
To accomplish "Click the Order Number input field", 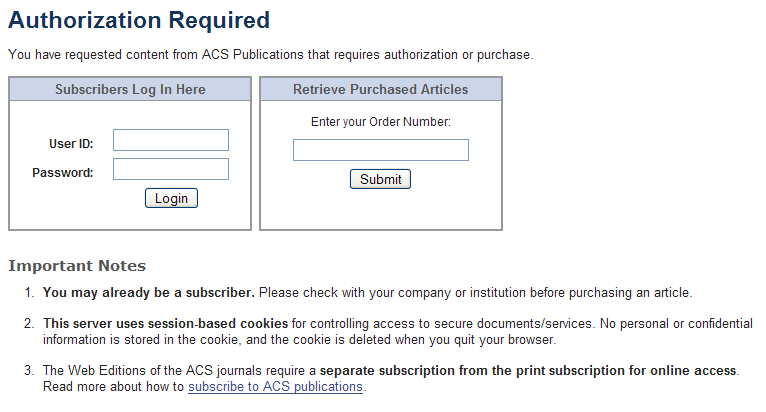I will (x=380, y=150).
